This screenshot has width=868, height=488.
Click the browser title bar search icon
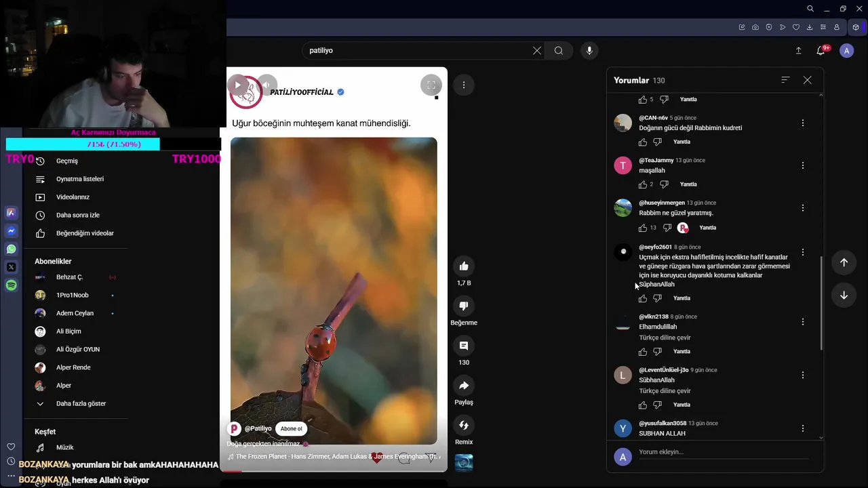point(810,9)
